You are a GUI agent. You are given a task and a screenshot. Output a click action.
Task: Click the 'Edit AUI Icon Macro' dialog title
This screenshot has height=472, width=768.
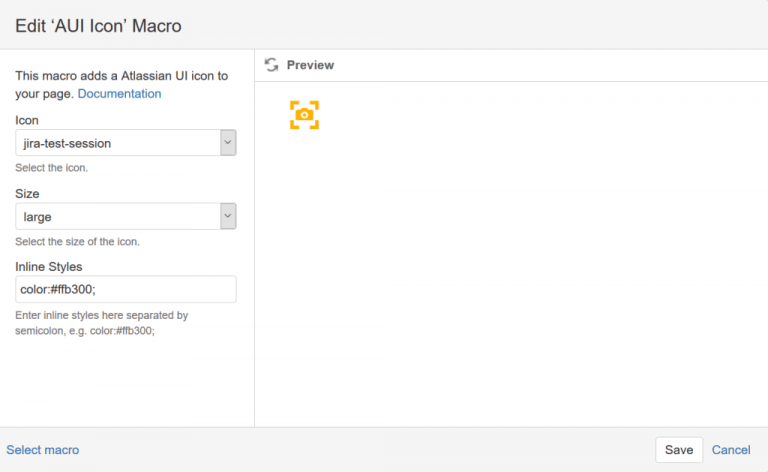pyautogui.click(x=98, y=25)
